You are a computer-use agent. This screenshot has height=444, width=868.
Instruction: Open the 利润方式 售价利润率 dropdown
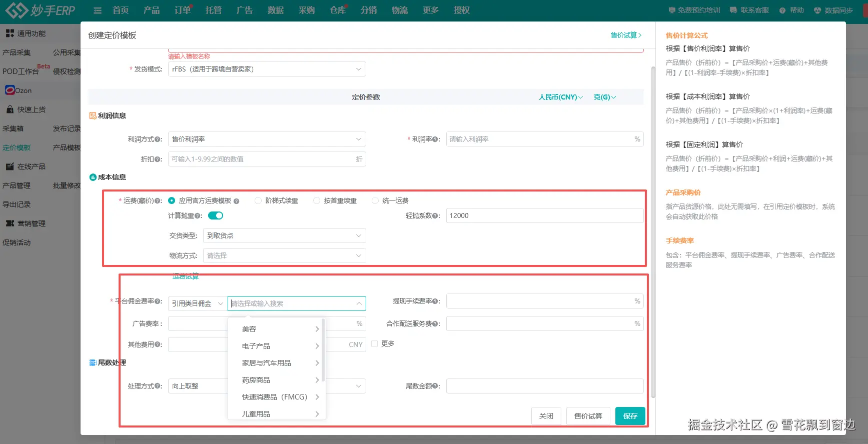[267, 139]
